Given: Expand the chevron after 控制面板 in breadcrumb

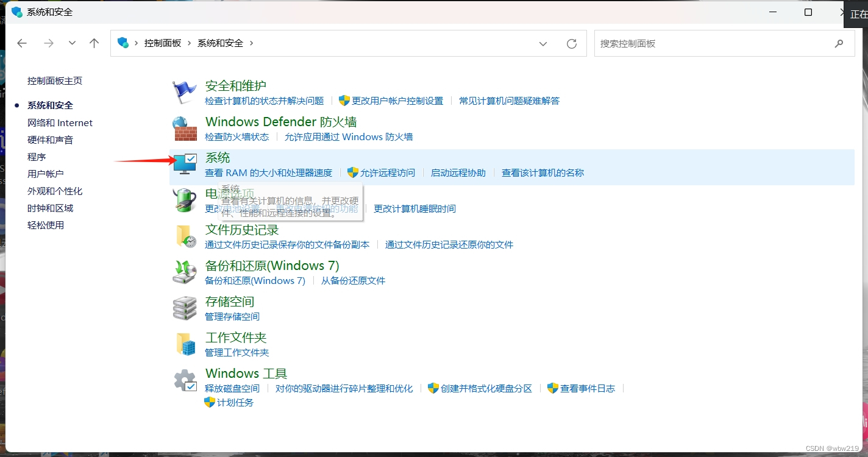Looking at the screenshot, I should (x=190, y=43).
